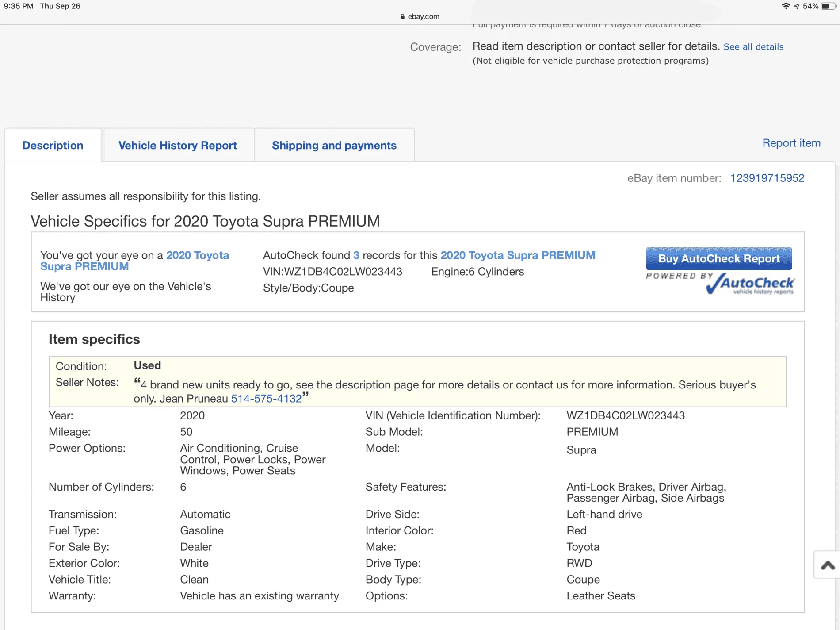840x630 pixels.
Task: Select VIN value in Item specifics table
Action: tap(626, 415)
